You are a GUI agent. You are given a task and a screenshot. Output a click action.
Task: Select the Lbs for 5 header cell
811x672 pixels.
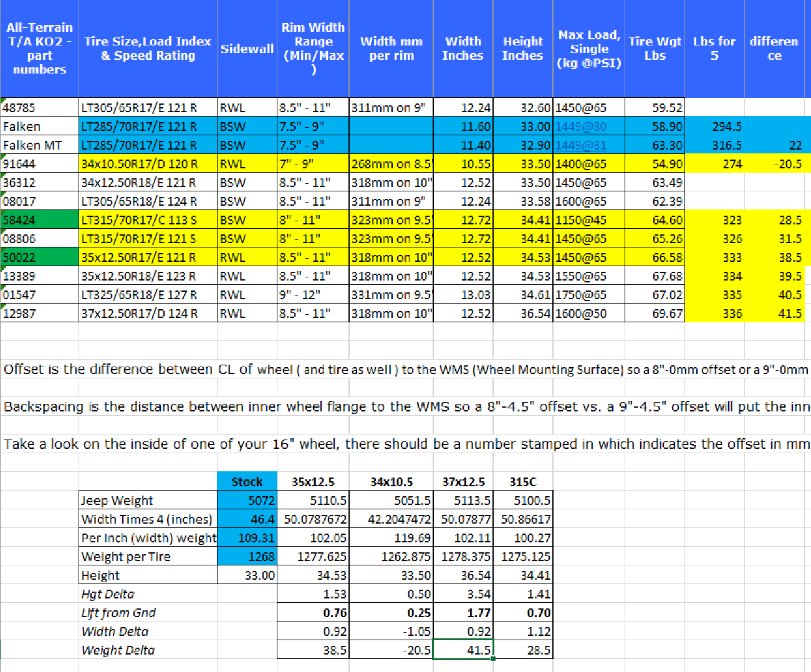[x=714, y=49]
